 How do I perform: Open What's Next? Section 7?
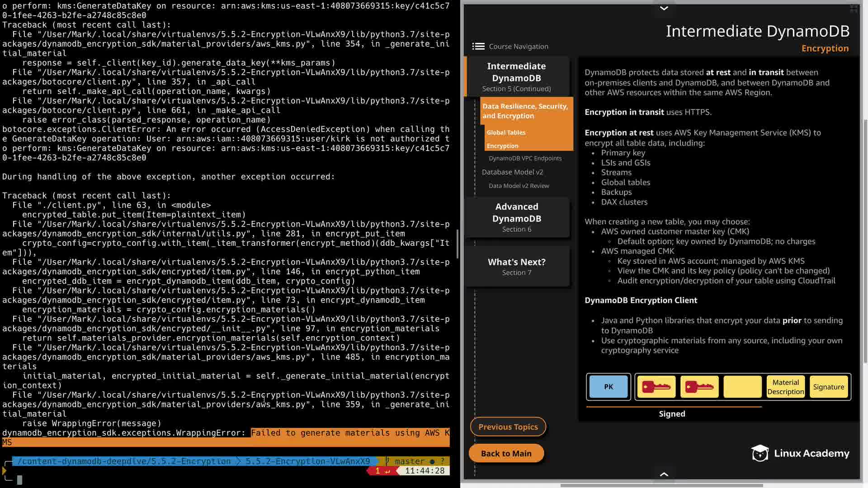[x=517, y=267]
